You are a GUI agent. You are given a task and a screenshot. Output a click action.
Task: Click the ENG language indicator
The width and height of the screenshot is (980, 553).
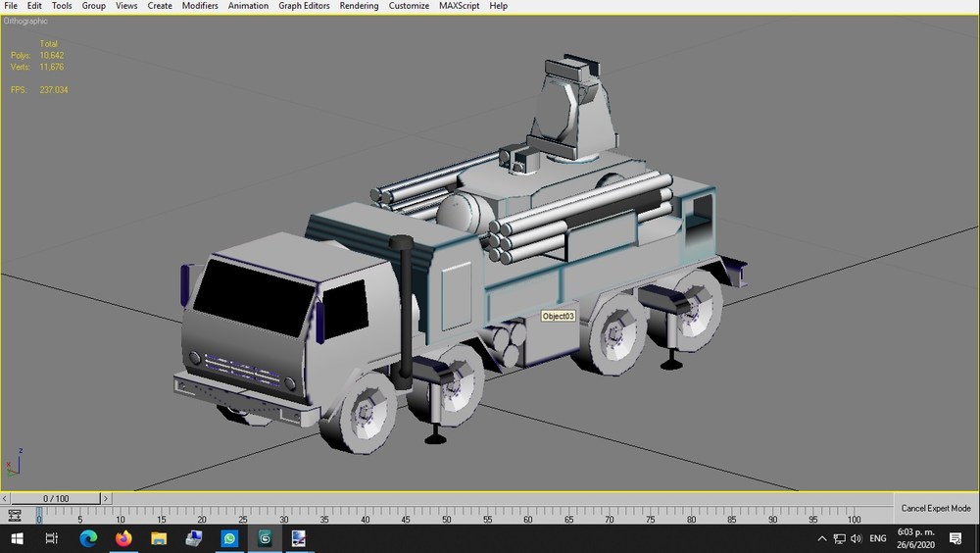(877, 538)
